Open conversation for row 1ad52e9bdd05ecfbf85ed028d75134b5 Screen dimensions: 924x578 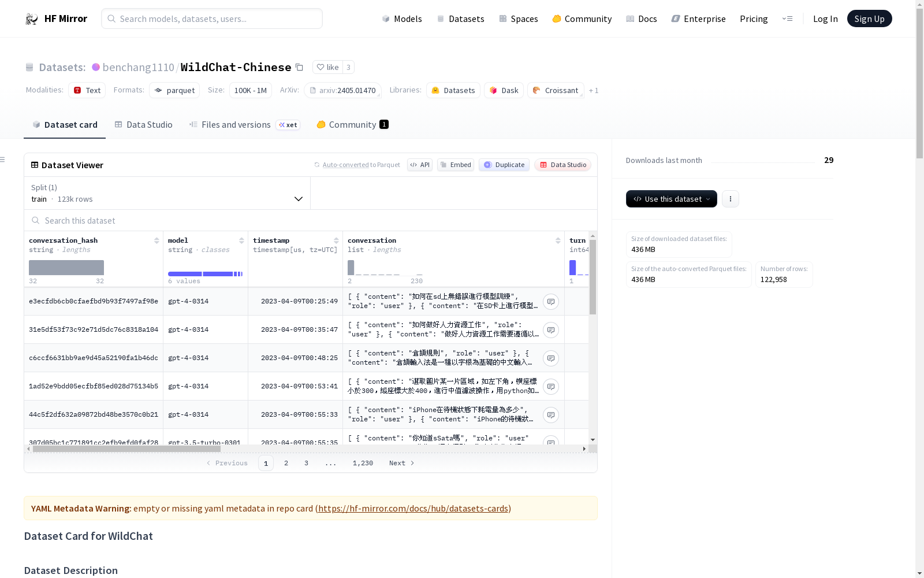[x=551, y=387]
